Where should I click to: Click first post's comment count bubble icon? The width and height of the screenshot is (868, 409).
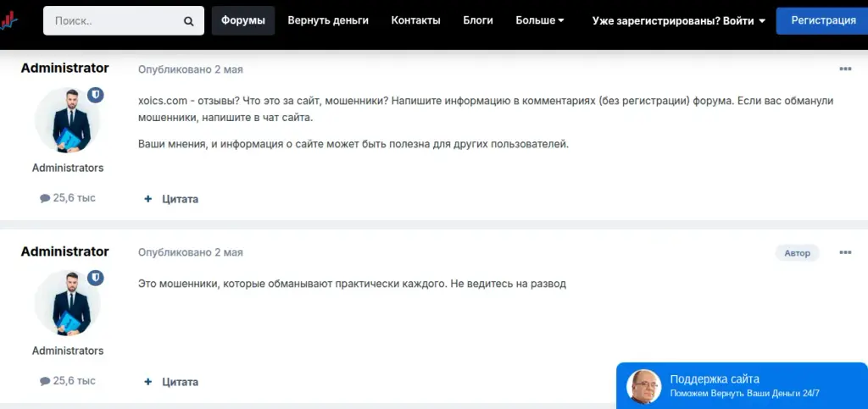[x=45, y=198]
